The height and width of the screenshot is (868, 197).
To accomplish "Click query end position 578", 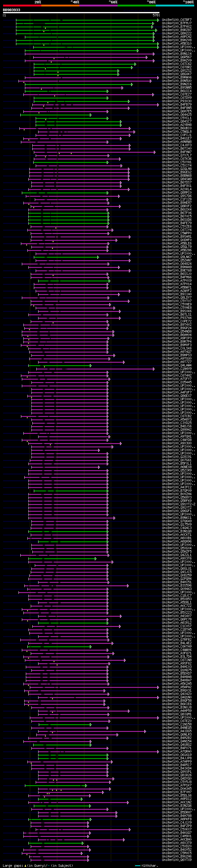I will [x=155, y=15].
